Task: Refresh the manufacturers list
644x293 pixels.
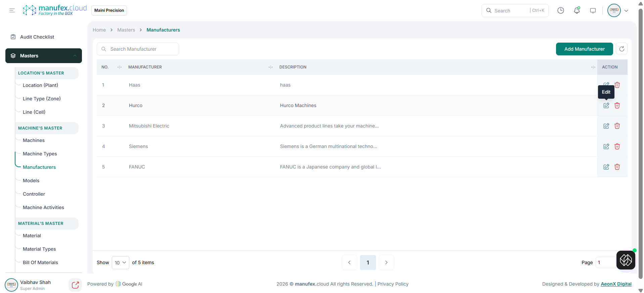Action: (x=622, y=49)
